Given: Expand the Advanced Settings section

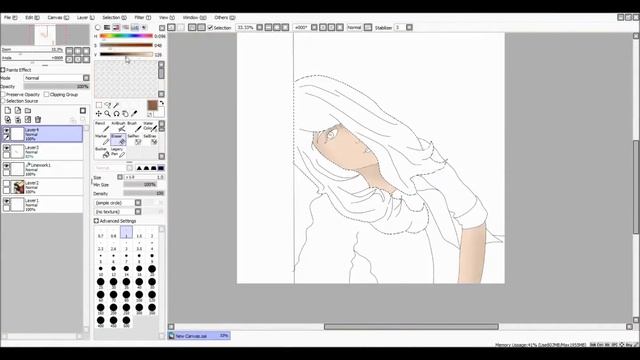Looking at the screenshot, I should pos(96,221).
